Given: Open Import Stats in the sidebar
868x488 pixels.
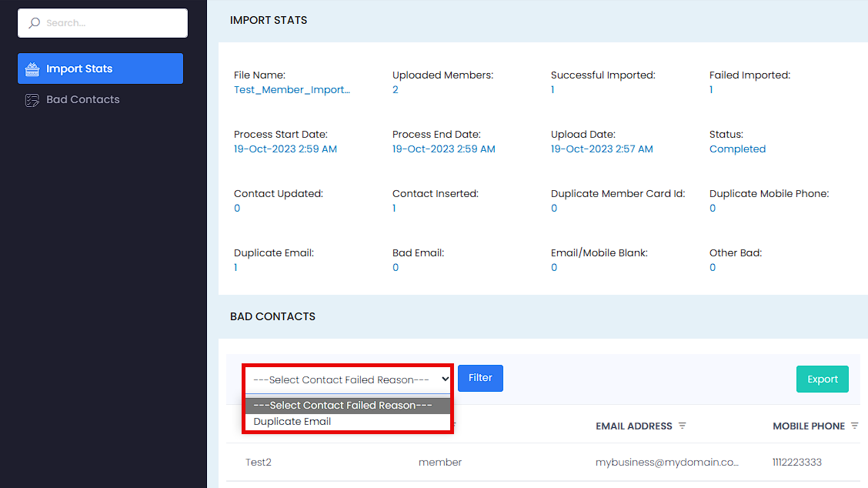Looking at the screenshot, I should [100, 69].
